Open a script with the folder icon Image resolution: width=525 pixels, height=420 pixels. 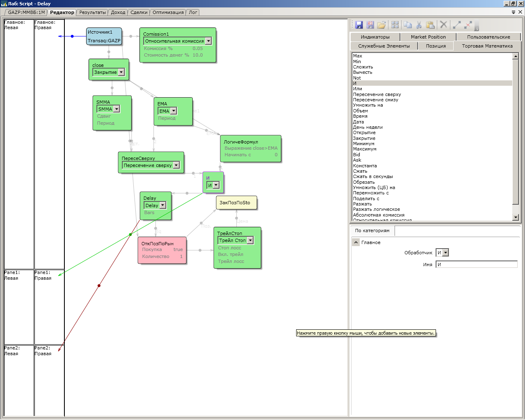coord(381,25)
